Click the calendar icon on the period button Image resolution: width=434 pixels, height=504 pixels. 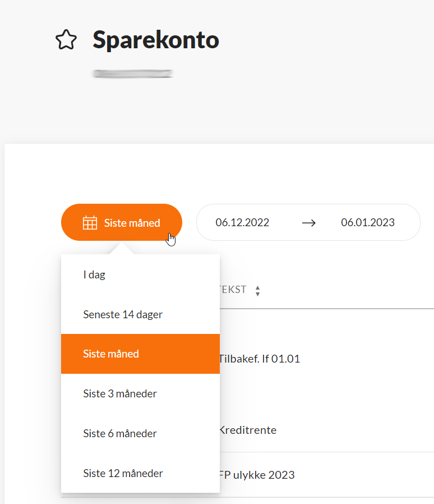(x=90, y=223)
